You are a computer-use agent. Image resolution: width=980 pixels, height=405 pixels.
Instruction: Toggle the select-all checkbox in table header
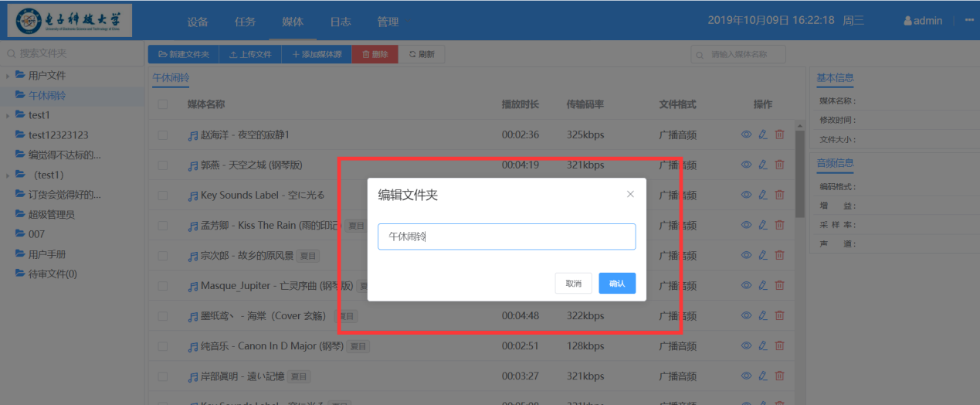pos(163,104)
